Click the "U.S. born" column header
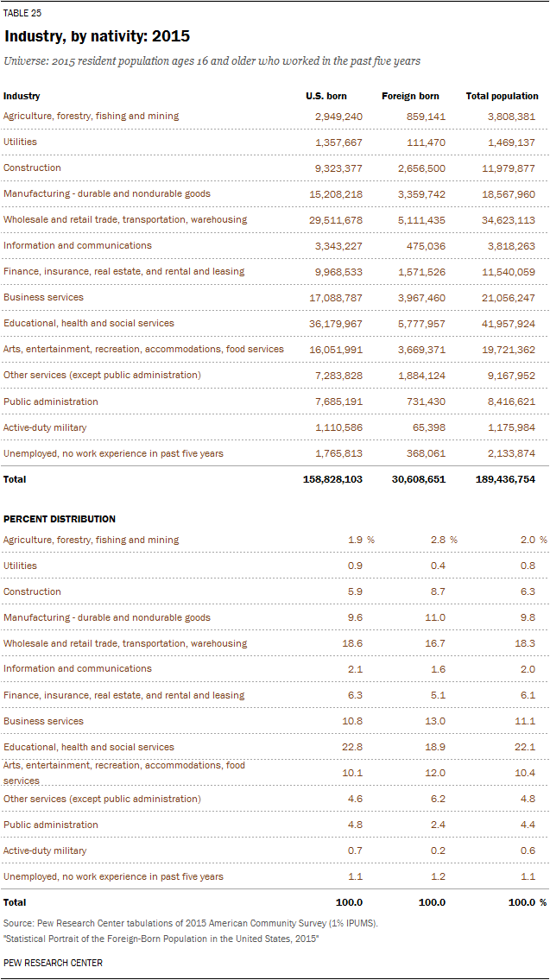 (x=326, y=96)
